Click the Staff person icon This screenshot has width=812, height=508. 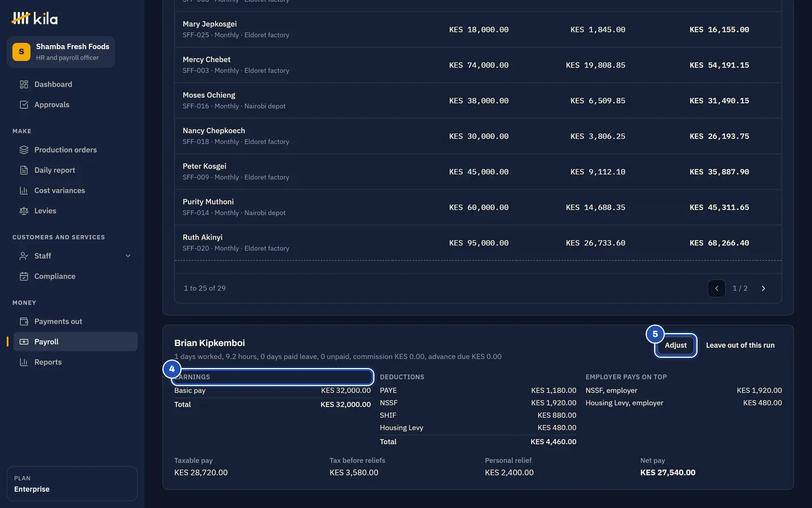pos(24,256)
